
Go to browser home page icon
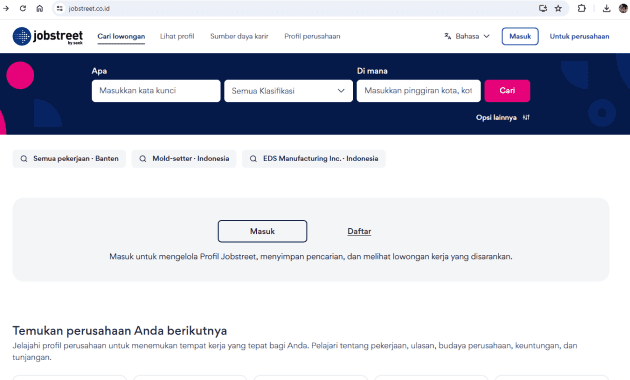point(39,8)
